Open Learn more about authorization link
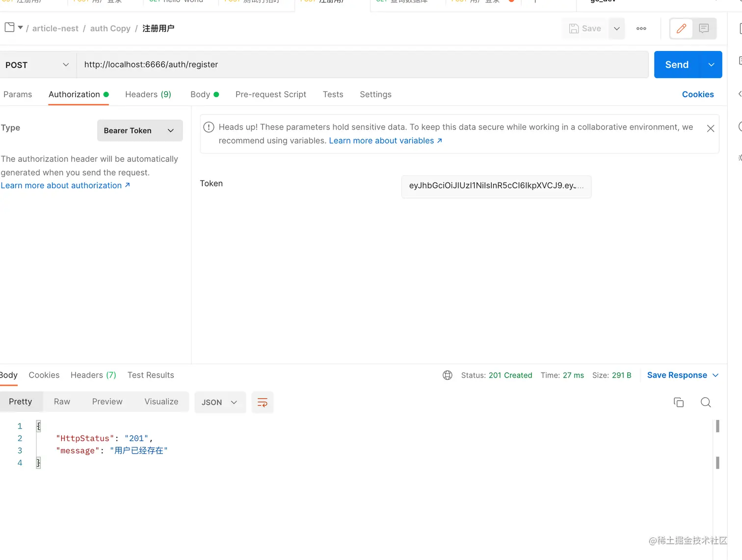Screen dimensions: 742x560 65,185
